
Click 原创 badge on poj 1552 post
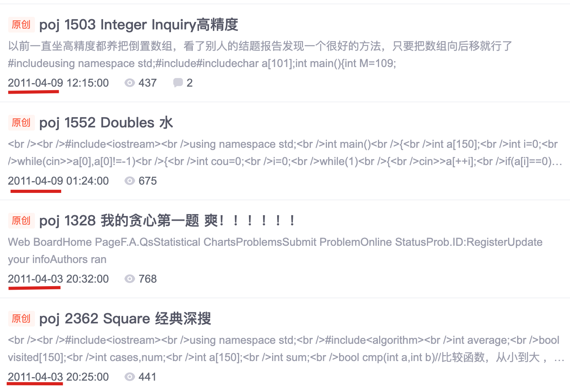coord(21,123)
